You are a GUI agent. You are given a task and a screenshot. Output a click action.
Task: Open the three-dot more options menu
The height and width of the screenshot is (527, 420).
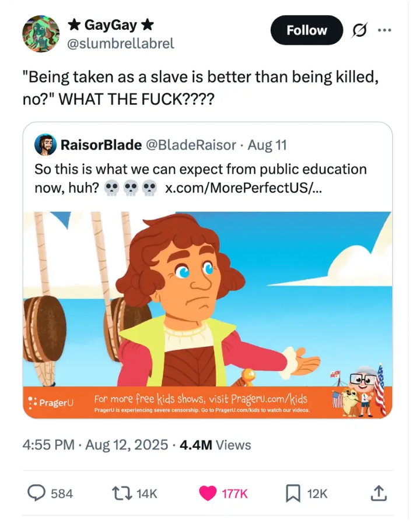coord(383,30)
